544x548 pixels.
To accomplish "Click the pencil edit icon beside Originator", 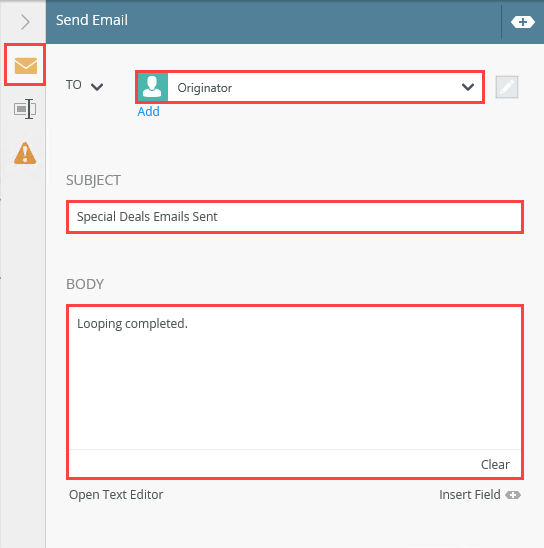I will [507, 87].
